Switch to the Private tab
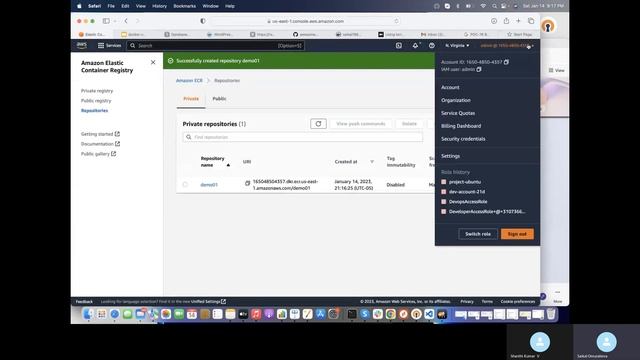640x360 pixels. tap(191, 99)
